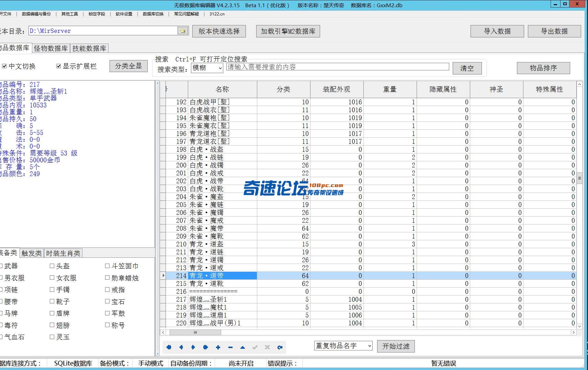Click 版本快速选择 button
588x370 pixels.
click(219, 31)
